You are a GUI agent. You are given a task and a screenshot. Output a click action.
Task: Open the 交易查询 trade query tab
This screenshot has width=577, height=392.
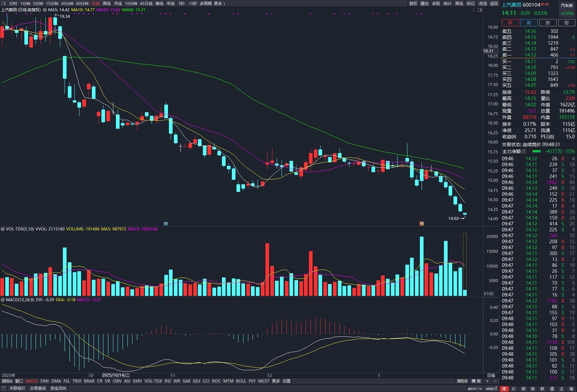point(38,388)
